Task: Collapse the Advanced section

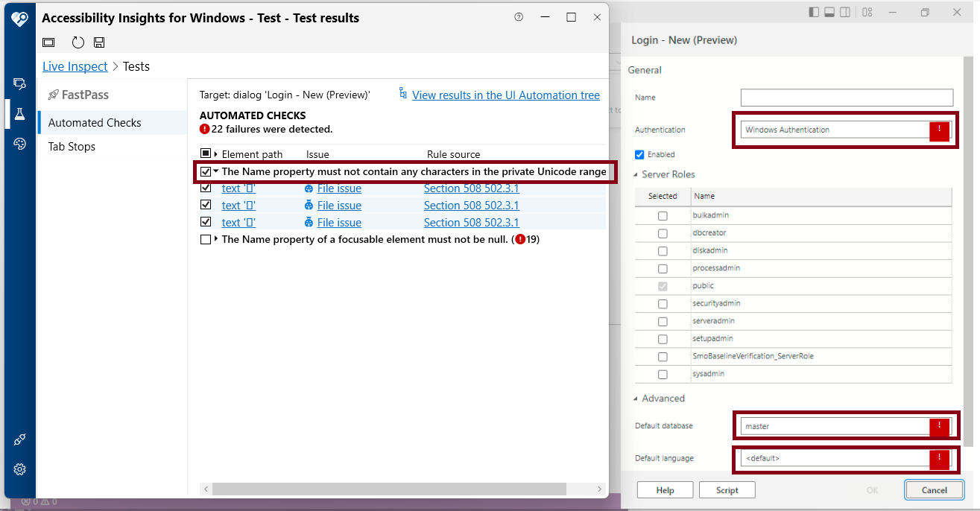Action: [x=635, y=398]
